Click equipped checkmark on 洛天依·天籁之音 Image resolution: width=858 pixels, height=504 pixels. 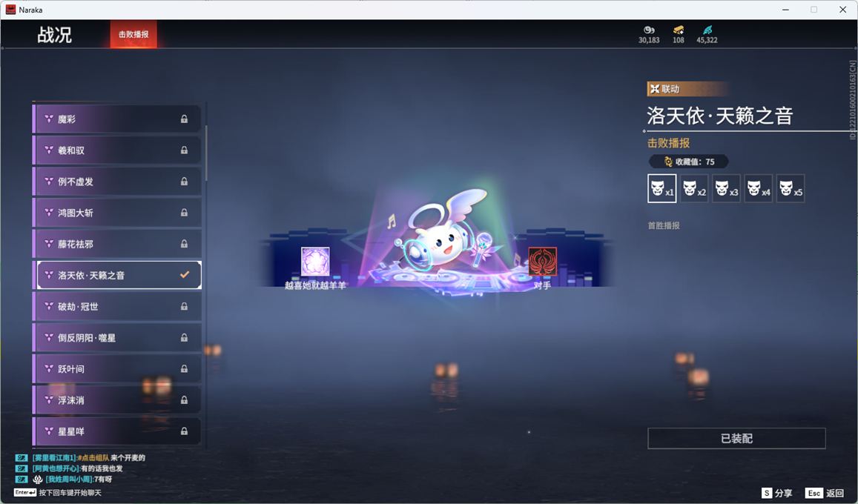coord(185,274)
